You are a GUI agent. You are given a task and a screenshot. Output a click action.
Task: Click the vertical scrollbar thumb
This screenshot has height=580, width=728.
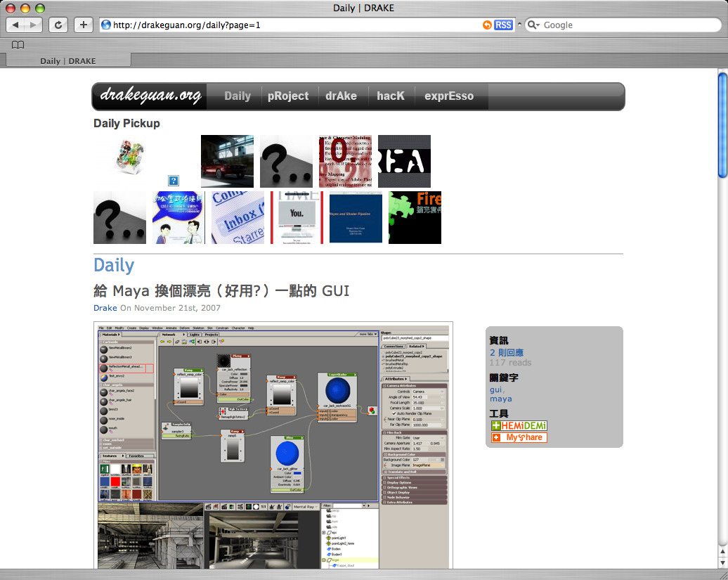722,124
